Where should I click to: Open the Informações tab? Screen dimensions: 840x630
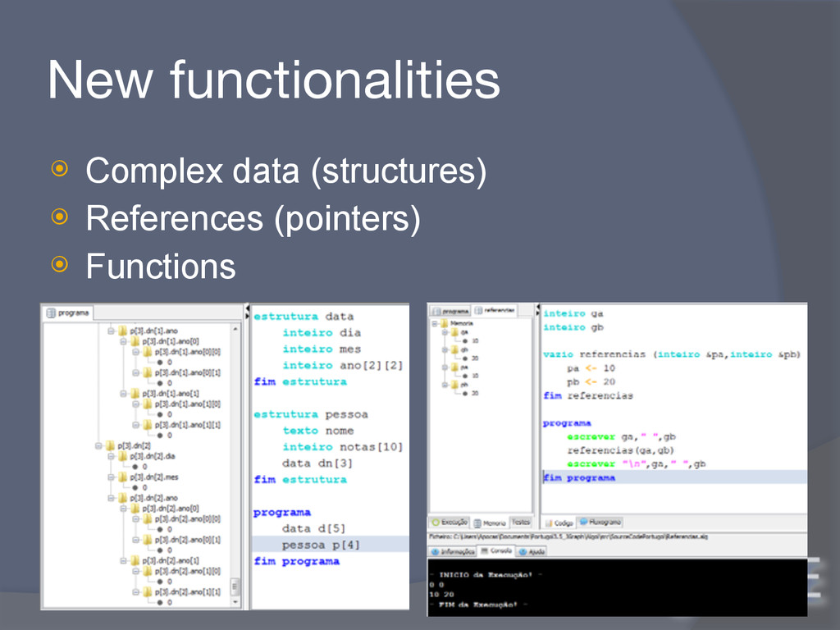[x=453, y=551]
